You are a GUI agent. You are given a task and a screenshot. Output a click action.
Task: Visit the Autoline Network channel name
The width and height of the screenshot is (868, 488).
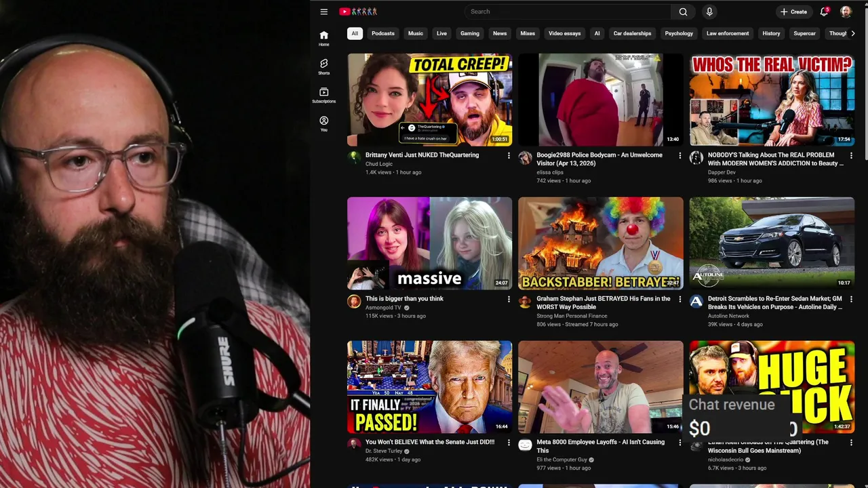click(728, 316)
